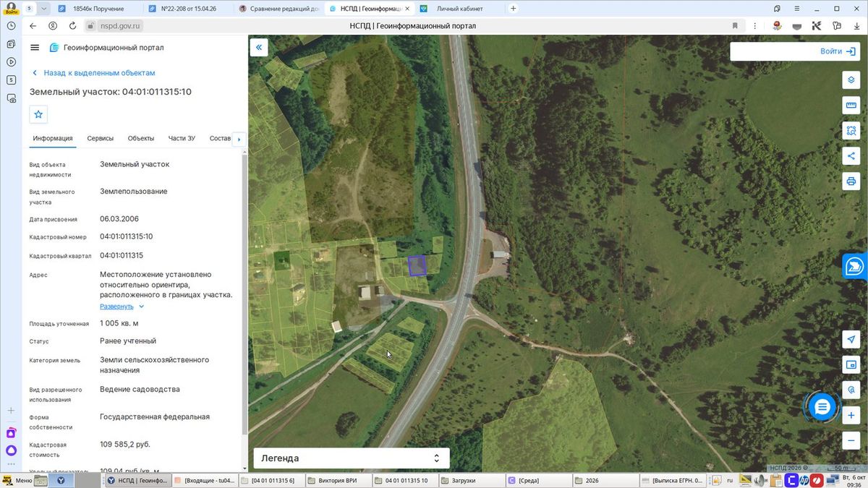Image resolution: width=868 pixels, height=488 pixels.
Task: Open a new browser tab
Action: point(514,9)
